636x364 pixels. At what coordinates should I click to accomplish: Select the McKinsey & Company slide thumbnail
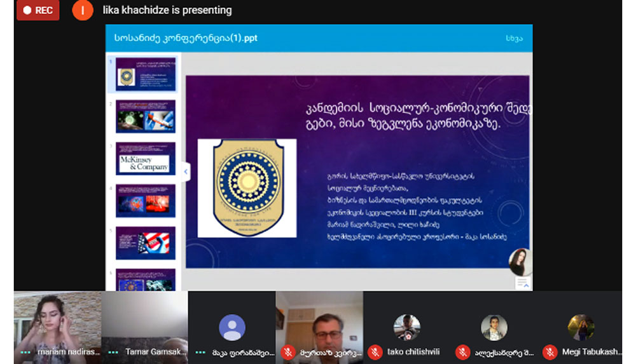145,158
